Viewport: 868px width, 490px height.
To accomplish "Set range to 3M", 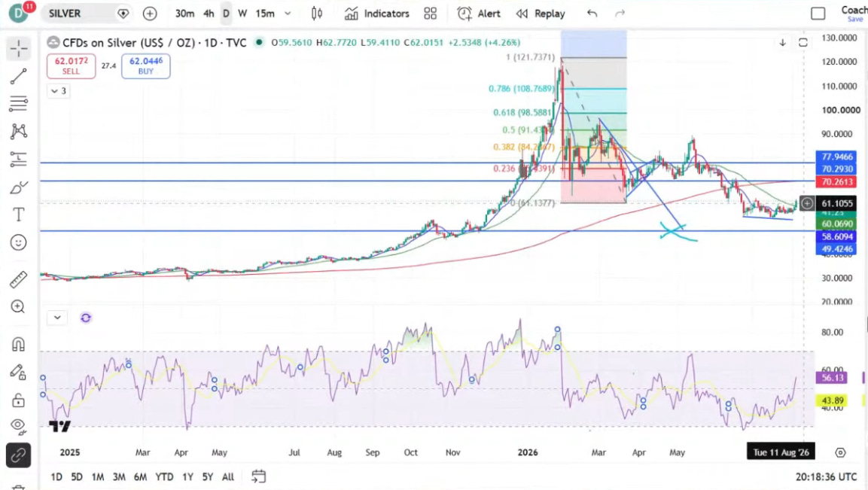I will [x=118, y=476].
